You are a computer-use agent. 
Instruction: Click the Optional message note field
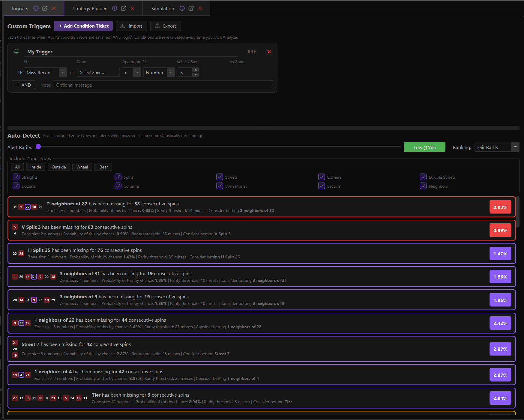coord(163,85)
